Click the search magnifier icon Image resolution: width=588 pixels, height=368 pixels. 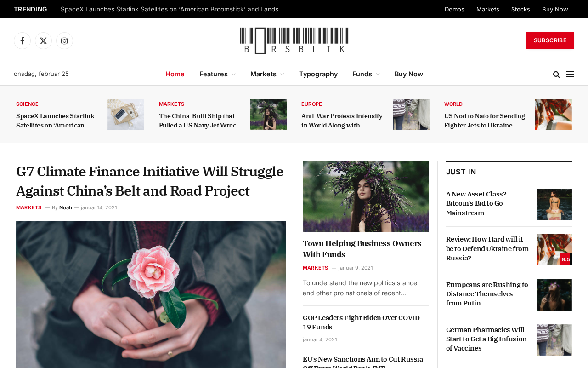pyautogui.click(x=556, y=75)
